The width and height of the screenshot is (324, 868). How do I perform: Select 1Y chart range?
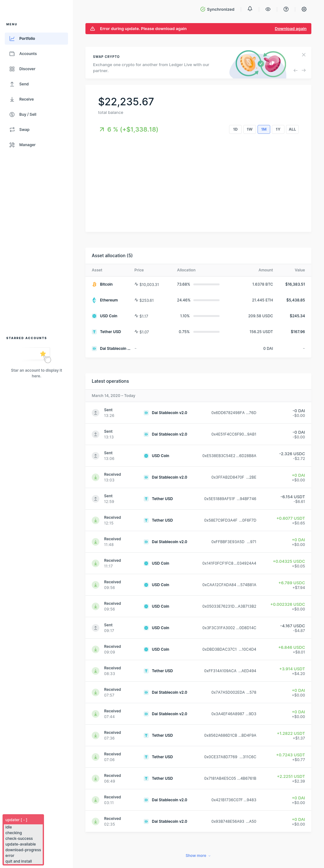(x=278, y=129)
